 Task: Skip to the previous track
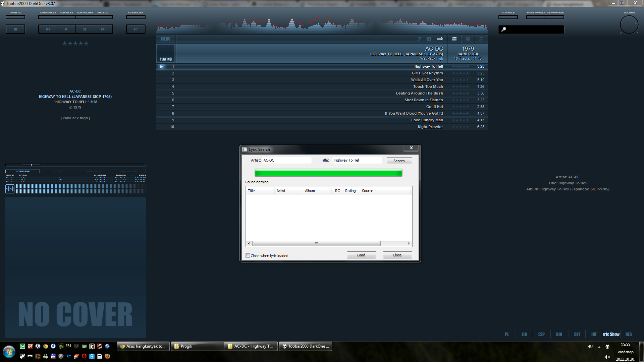[48, 29]
